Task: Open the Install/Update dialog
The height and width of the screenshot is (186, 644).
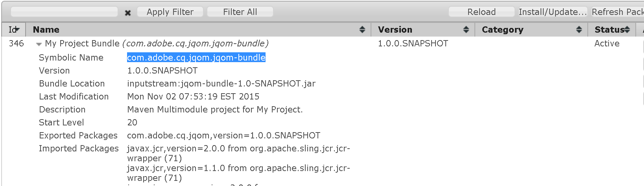Action: coord(552,12)
